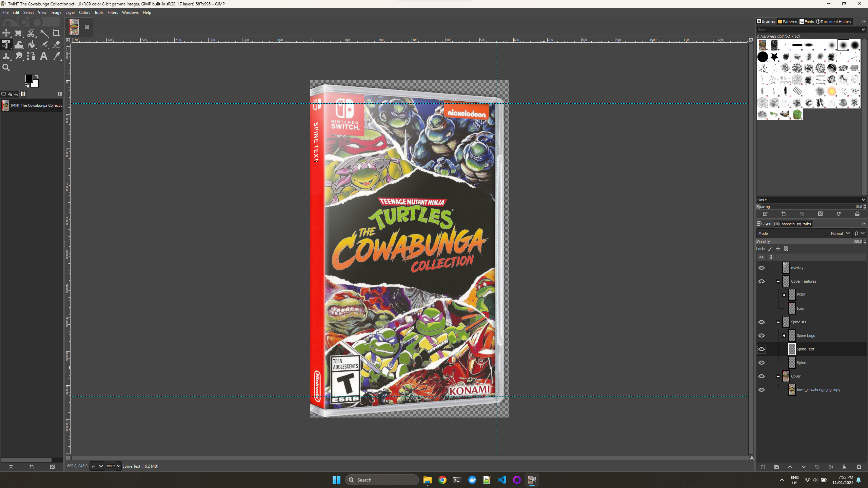Open the px unit dropdown
This screenshot has height=488, width=868.
pos(97,466)
